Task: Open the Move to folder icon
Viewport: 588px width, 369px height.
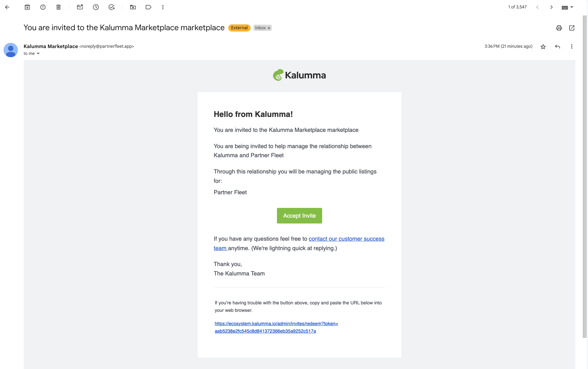Action: click(x=133, y=7)
